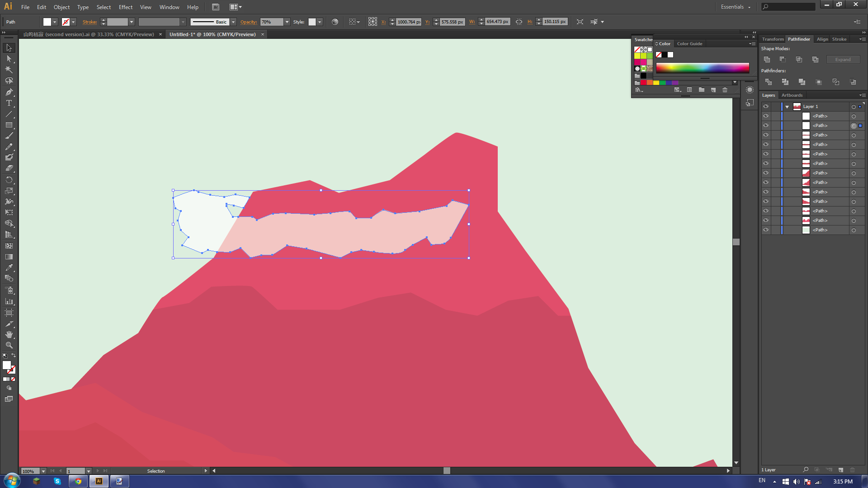
Task: Select the Hand tool
Action: click(x=9, y=334)
